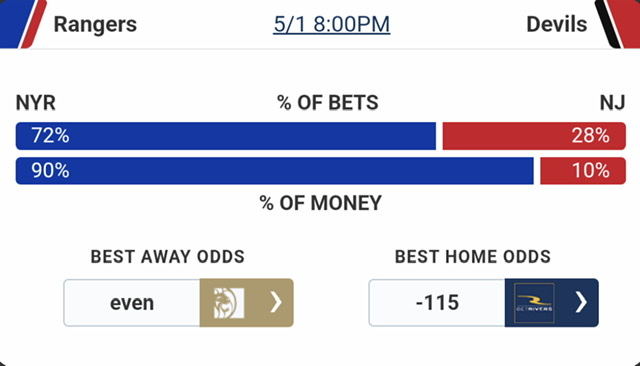
Task: Click the Rangers blue and red logo stripe
Action: (22, 24)
